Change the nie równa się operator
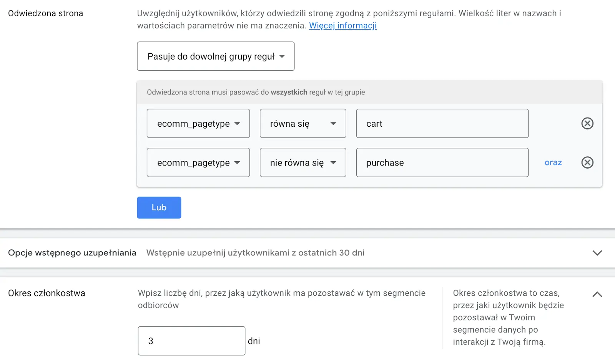Viewport: 615px width, 364px height. (x=303, y=163)
